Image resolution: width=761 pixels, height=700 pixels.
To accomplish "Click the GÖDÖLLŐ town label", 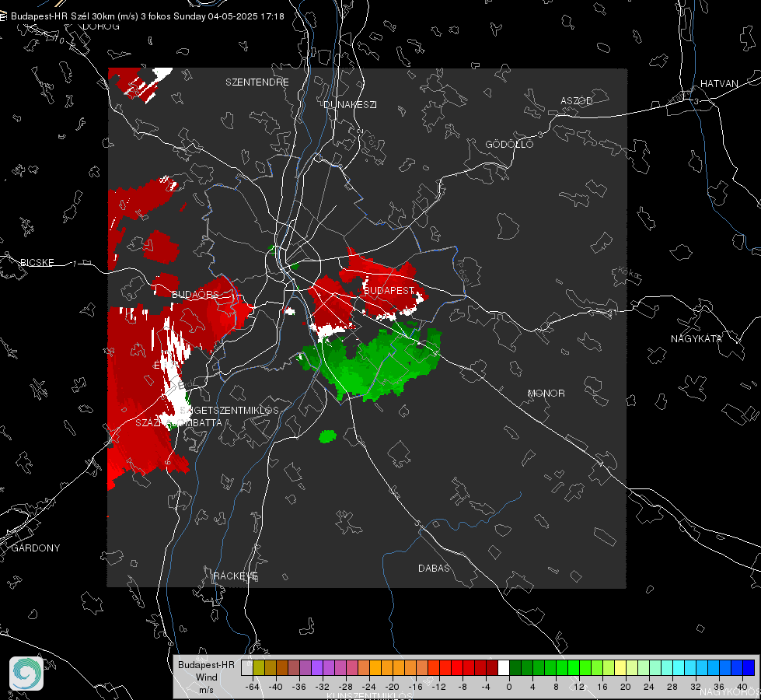I will point(509,144).
